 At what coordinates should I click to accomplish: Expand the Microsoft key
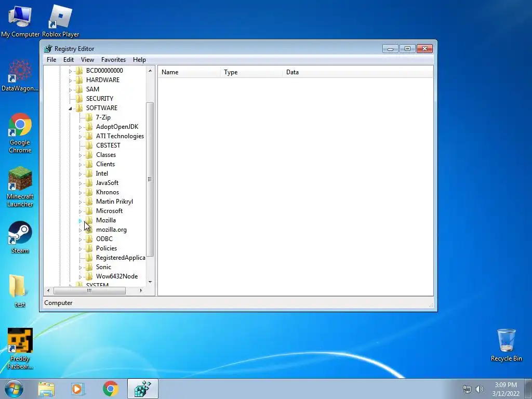[x=80, y=211]
